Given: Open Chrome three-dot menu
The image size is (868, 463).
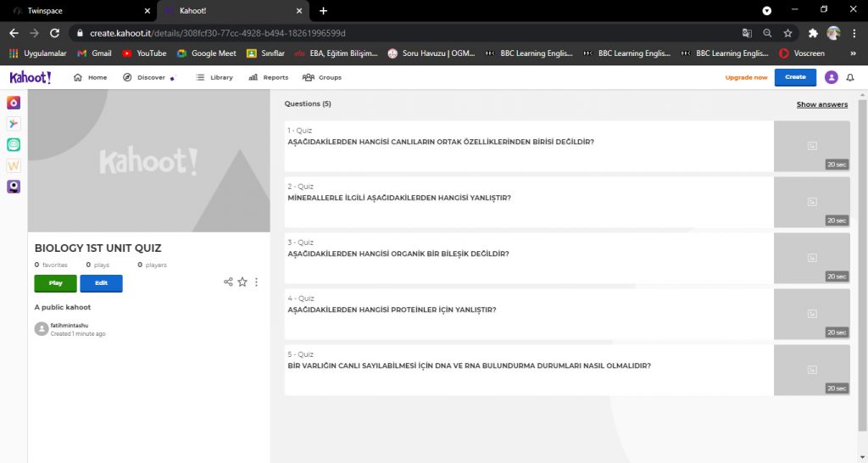Looking at the screenshot, I should [x=854, y=33].
